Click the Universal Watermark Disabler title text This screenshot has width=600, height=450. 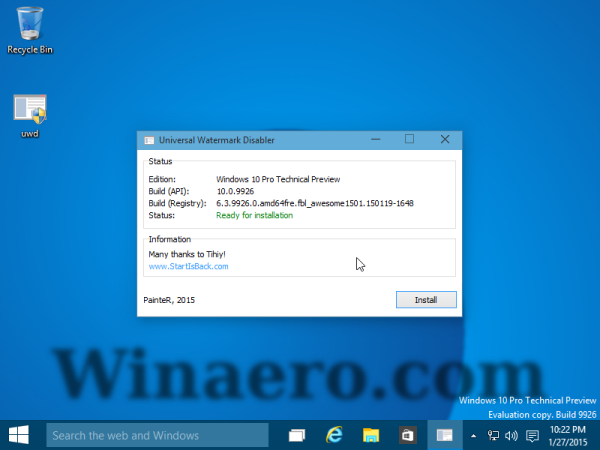click(x=217, y=140)
